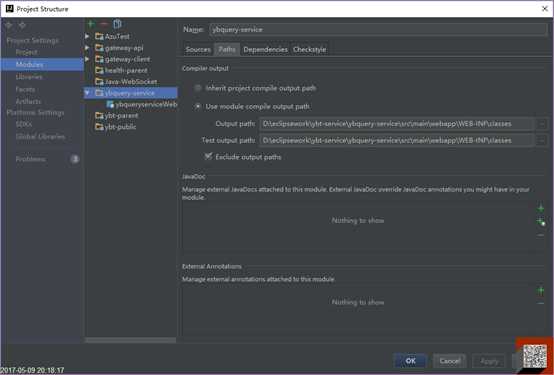Select the ybt-public module
Viewport: 554px width, 375px height.
pyautogui.click(x=120, y=127)
